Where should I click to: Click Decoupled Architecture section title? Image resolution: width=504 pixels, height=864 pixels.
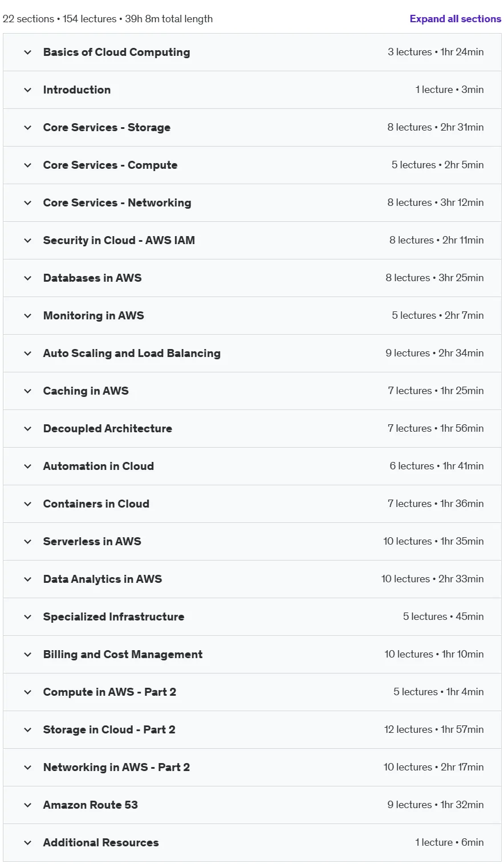click(107, 428)
